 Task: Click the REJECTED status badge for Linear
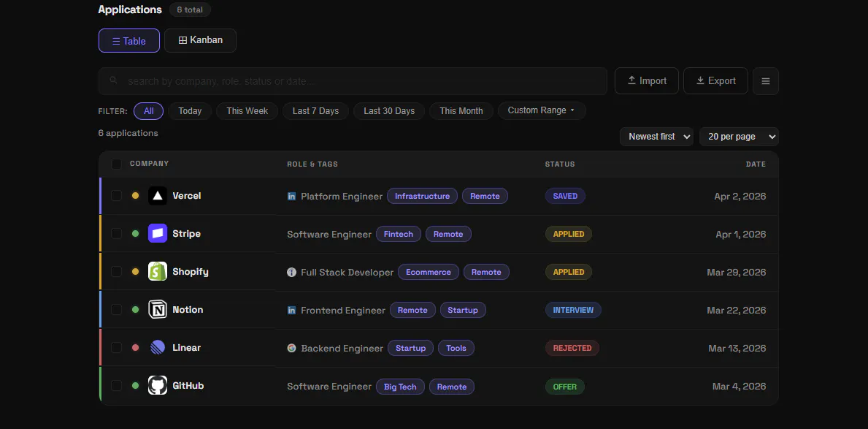coord(572,348)
